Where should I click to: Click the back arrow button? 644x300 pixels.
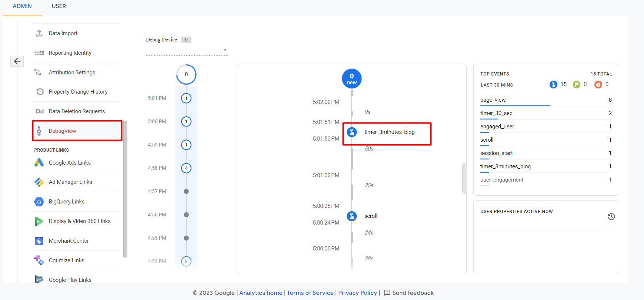[x=17, y=61]
